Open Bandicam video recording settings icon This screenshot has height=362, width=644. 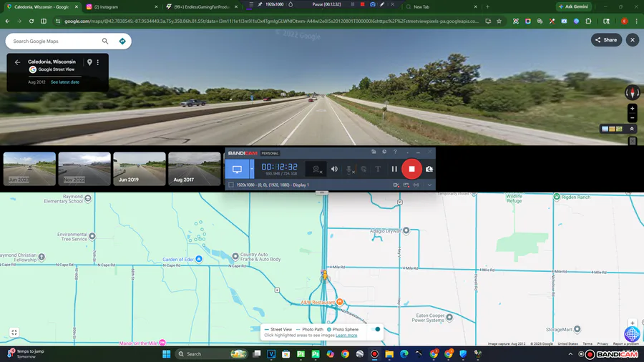[x=396, y=185]
